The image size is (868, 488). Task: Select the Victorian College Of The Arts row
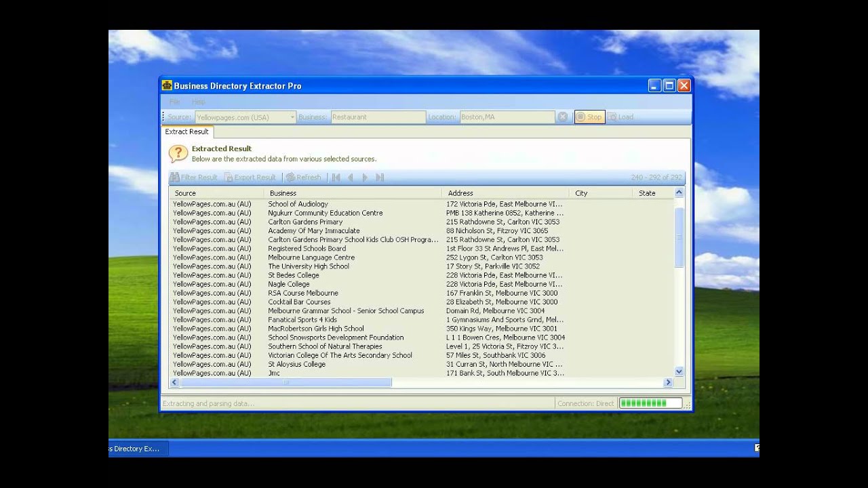(421, 355)
